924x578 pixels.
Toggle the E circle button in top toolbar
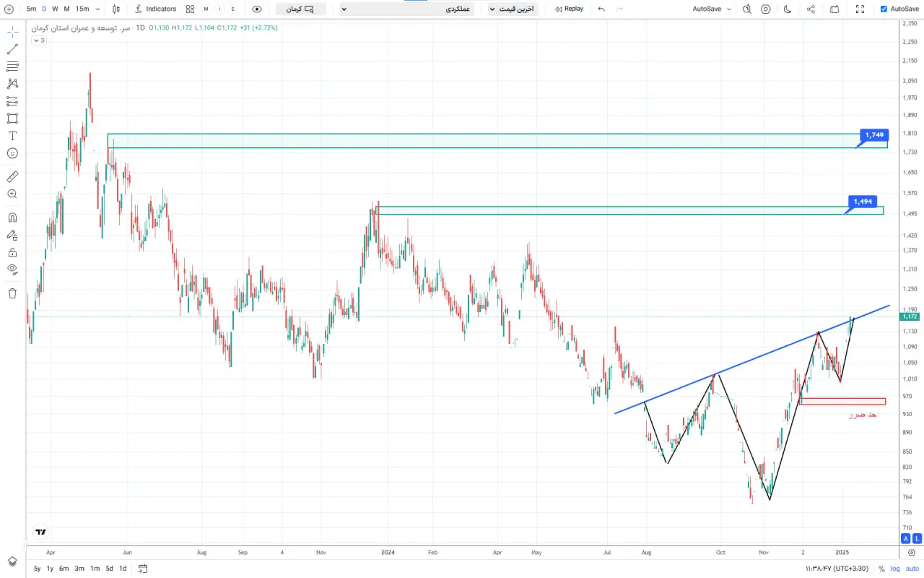pyautogui.click(x=232, y=9)
